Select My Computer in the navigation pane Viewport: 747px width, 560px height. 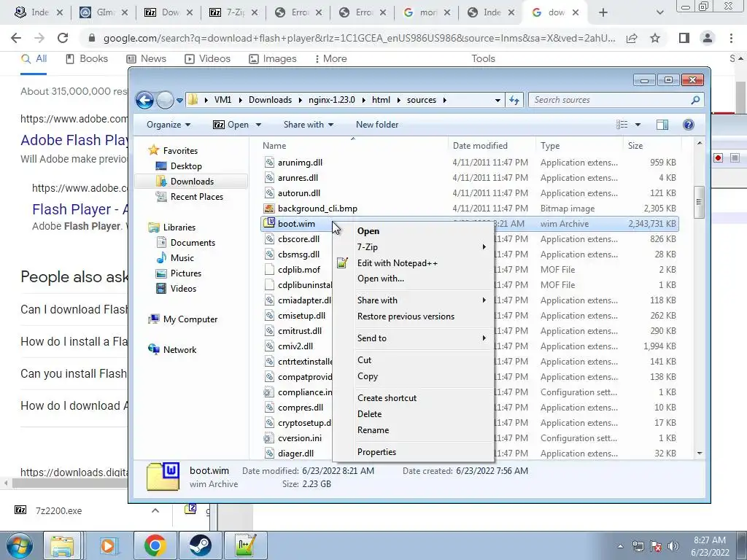190,319
